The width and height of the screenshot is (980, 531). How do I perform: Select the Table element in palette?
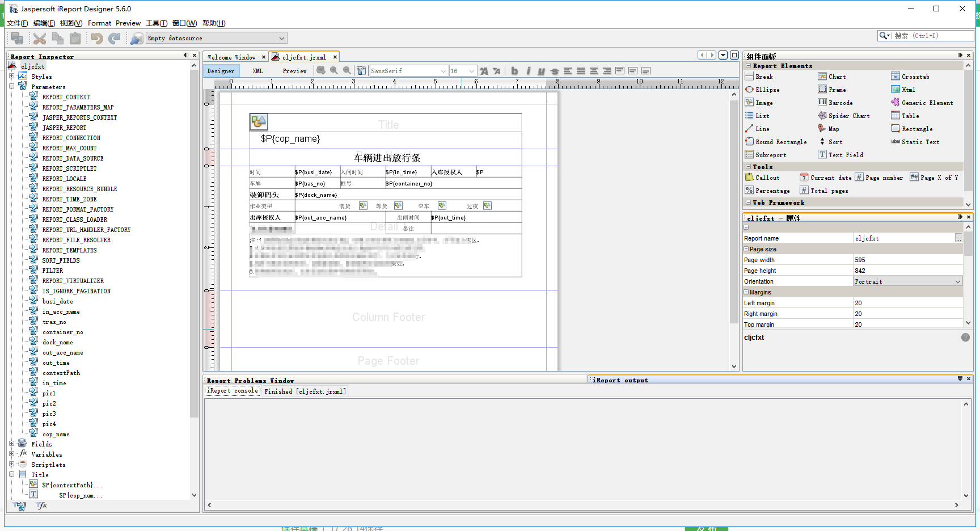tap(905, 116)
